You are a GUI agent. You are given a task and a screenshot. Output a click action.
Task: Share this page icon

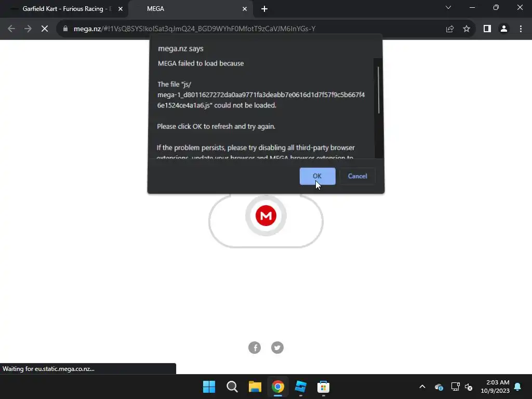(x=450, y=29)
